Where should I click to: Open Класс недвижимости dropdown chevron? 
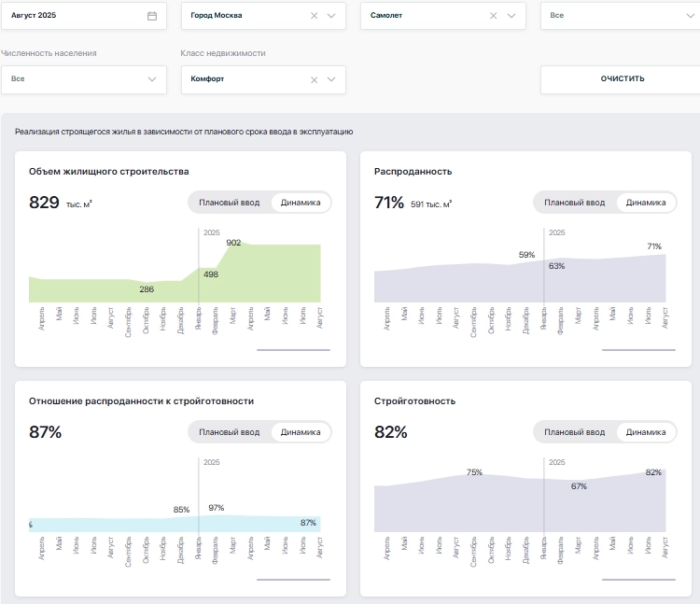[x=331, y=79]
